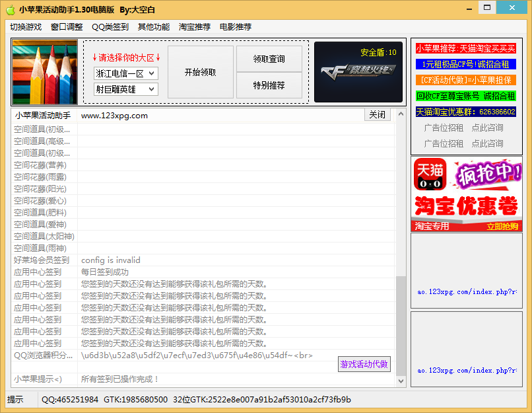The width and height of the screenshot is (532, 413).
Task: Click the second 广告位招租 点此咨询 link
Action: (x=463, y=143)
